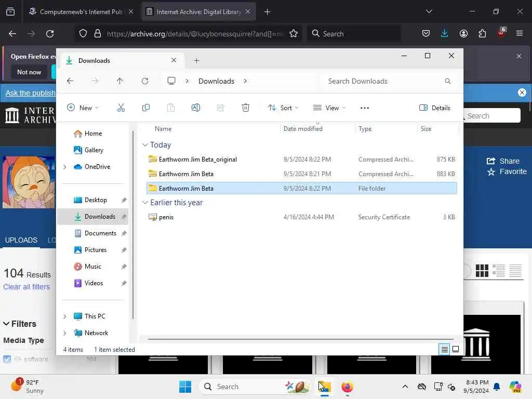Screen dimensions: 532x399
Task: Open the Sort dropdown
Action: pyautogui.click(x=283, y=108)
